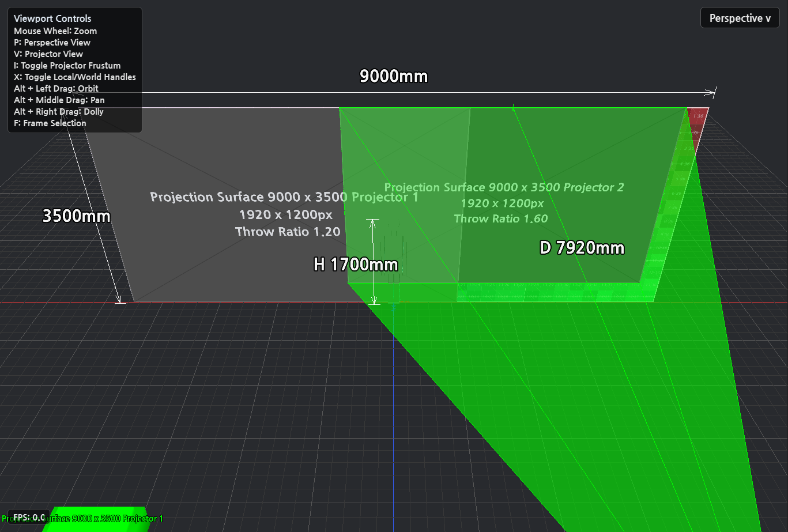Select the H 1700mm height marker label
This screenshot has height=532, width=788.
tap(356, 265)
